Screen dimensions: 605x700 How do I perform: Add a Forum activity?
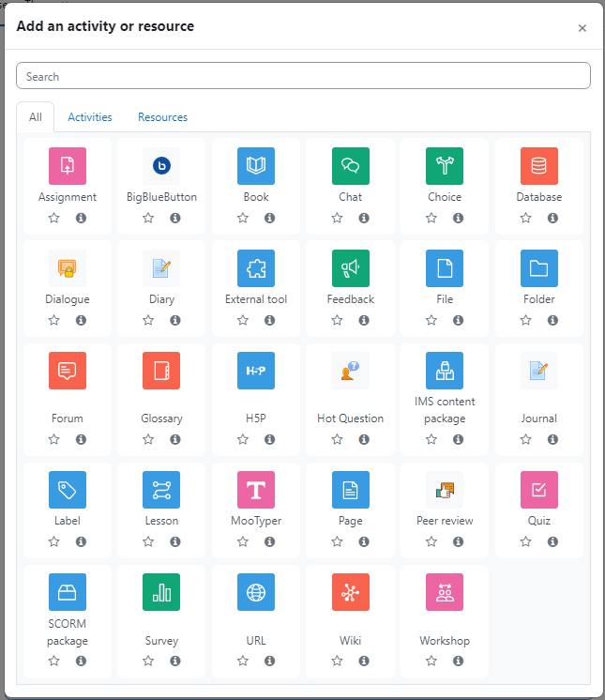pyautogui.click(x=68, y=370)
